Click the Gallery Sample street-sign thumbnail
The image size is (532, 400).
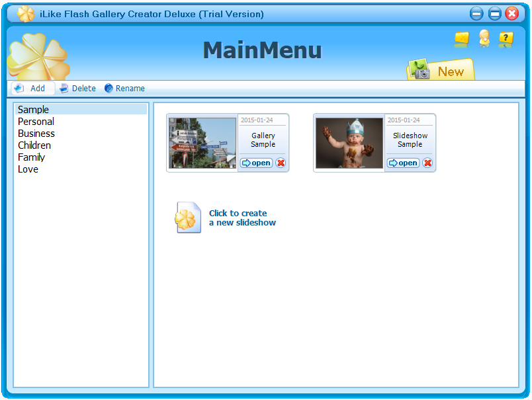(202, 143)
